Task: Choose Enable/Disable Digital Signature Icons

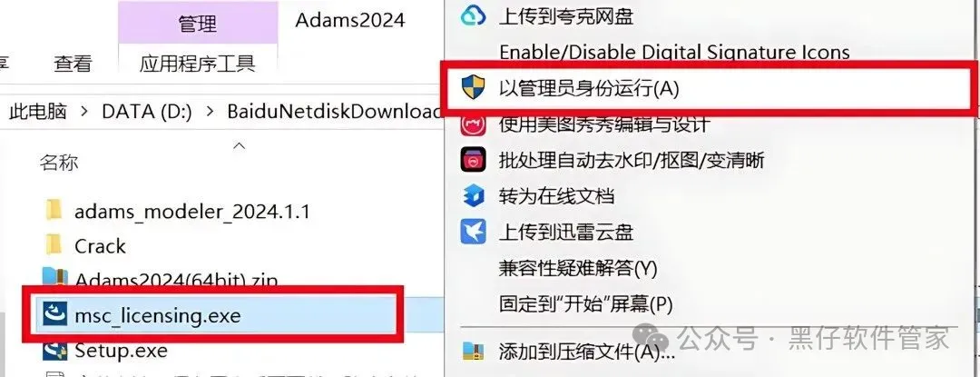Action: [x=674, y=52]
